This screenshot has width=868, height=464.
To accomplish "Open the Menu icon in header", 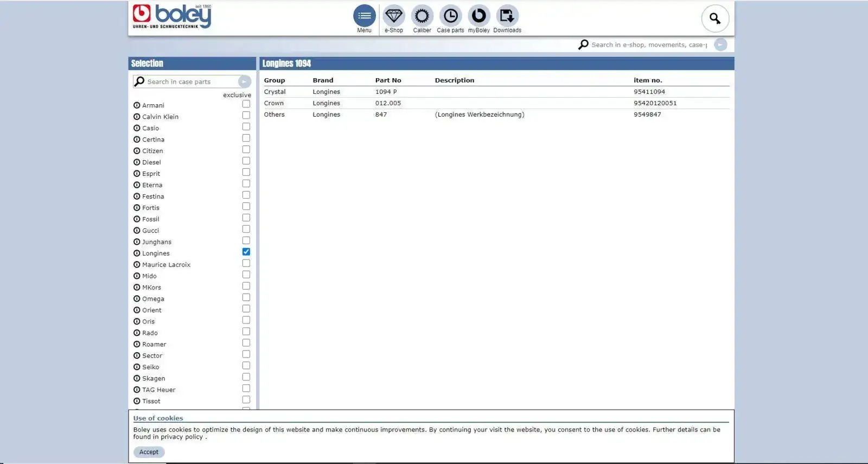I will (x=365, y=16).
